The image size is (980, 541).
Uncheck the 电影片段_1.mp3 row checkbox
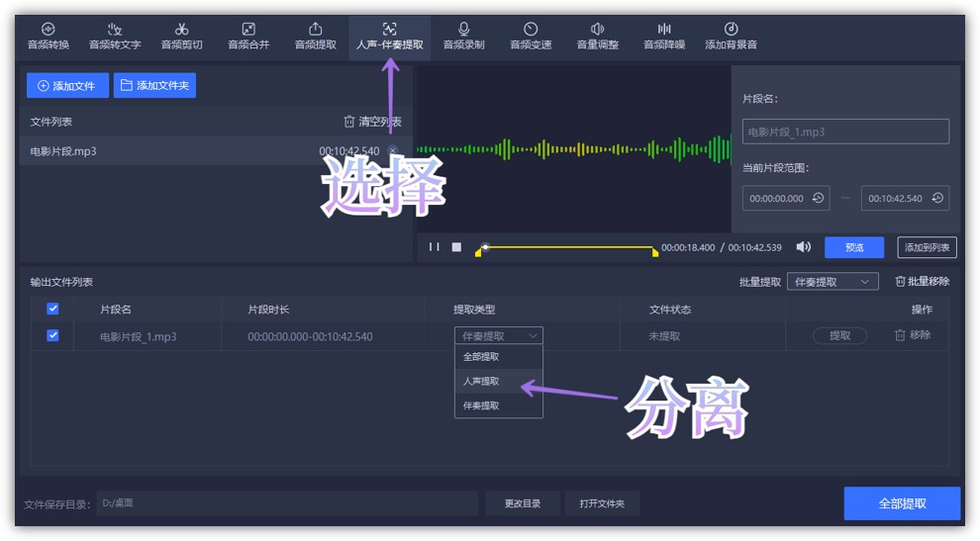pos(53,335)
